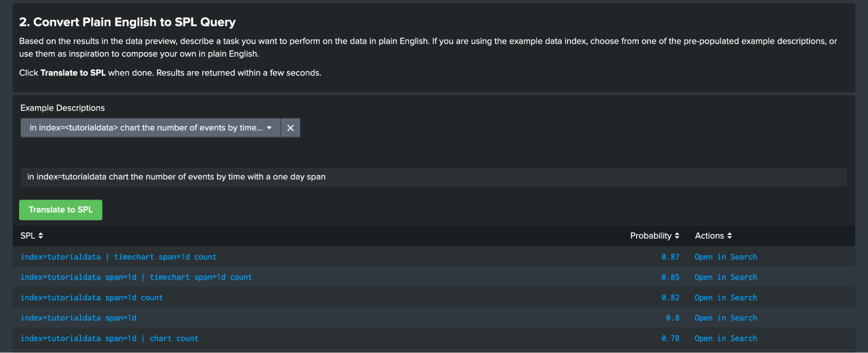
Task: Select query index=tutorialdata span=1d
Action: 78,318
